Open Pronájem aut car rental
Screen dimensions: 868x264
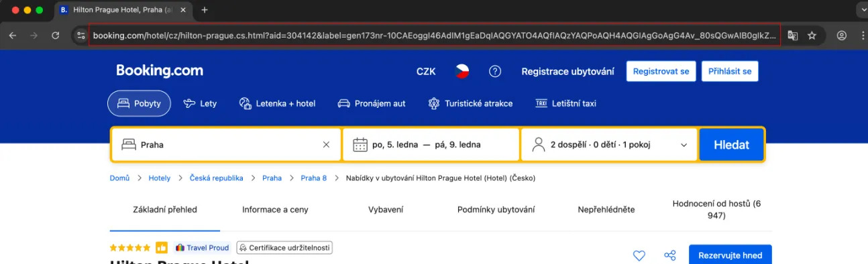[x=372, y=104]
